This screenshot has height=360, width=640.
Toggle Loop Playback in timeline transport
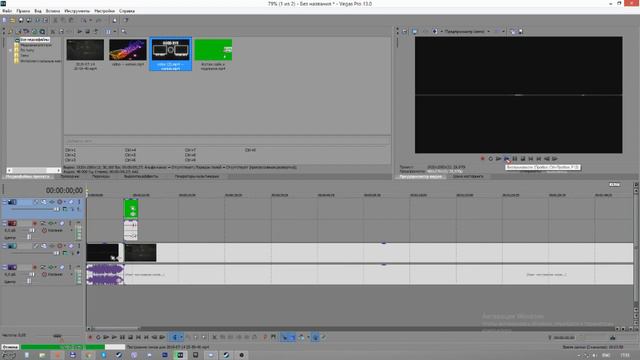98,337
